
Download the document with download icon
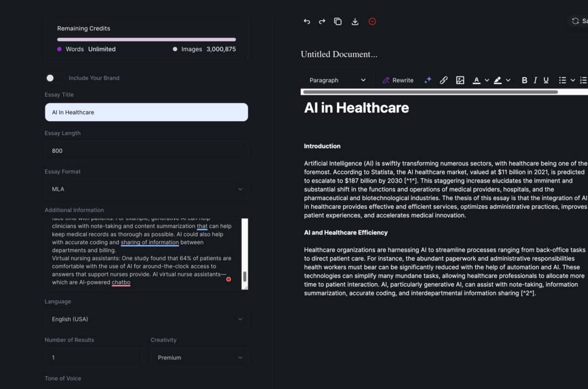pos(355,21)
